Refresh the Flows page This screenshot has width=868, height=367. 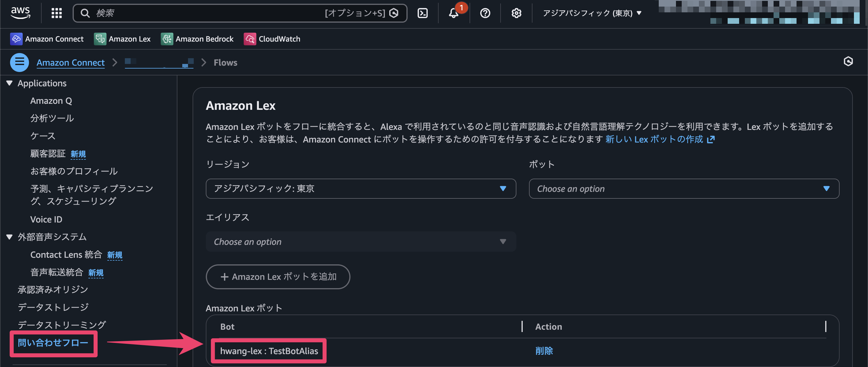pos(848,62)
